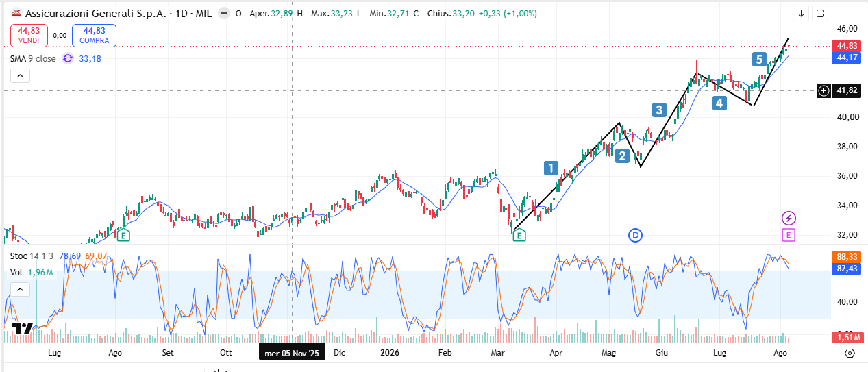Image resolution: width=868 pixels, height=372 pixels.
Task: Click the 32,00 price scale label
Action: (x=847, y=234)
